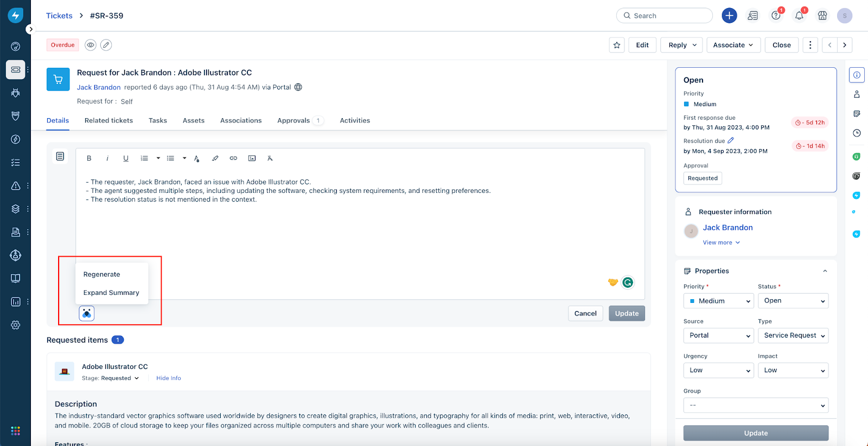The image size is (868, 446).
Task: Open the Priority Medium dropdown
Action: [719, 301]
